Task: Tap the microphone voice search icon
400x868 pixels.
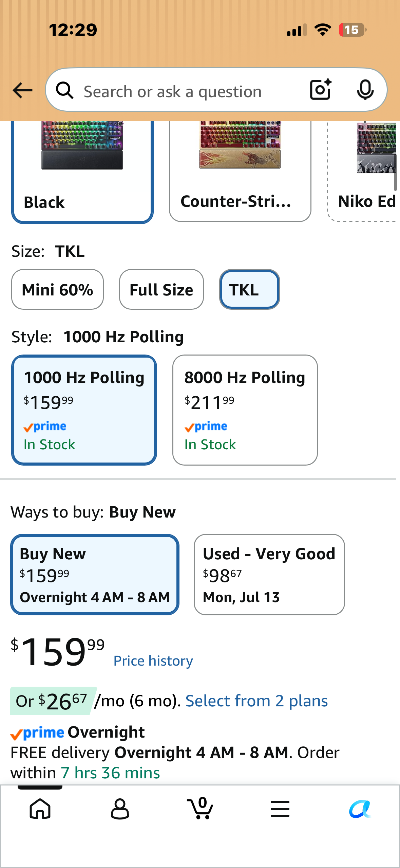Action: tap(365, 90)
